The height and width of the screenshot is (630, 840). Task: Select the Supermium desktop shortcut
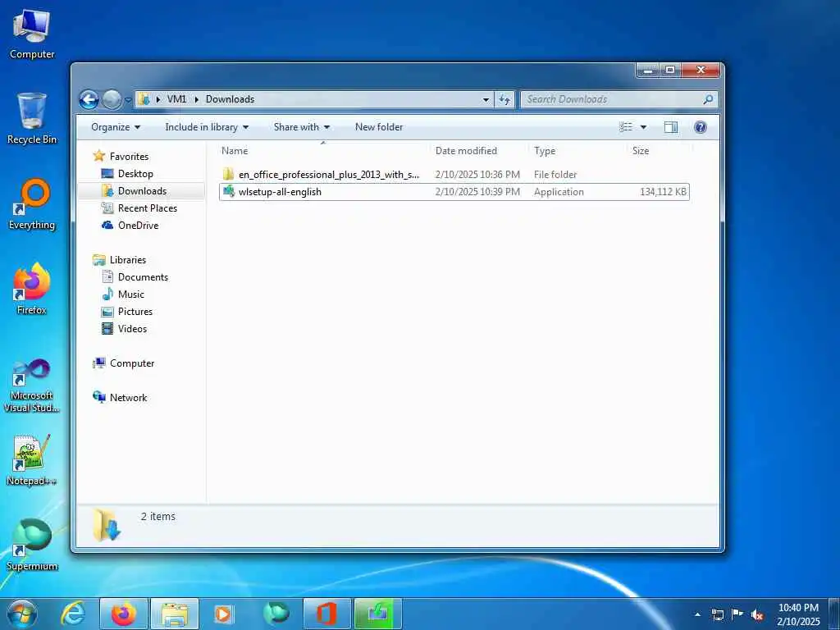click(x=32, y=546)
